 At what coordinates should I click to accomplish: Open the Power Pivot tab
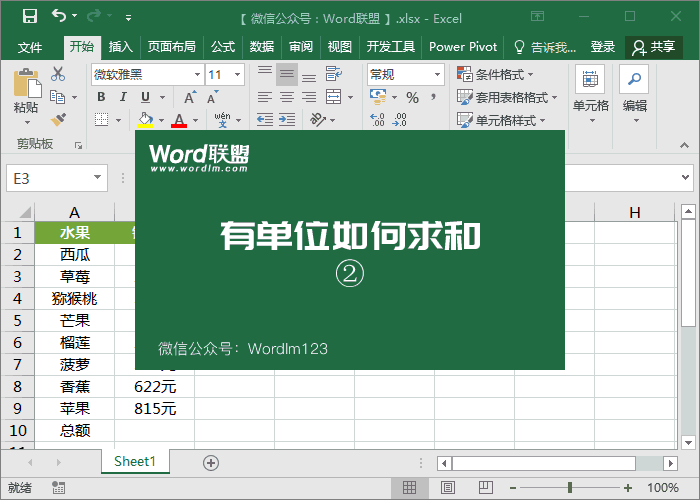coord(463,47)
